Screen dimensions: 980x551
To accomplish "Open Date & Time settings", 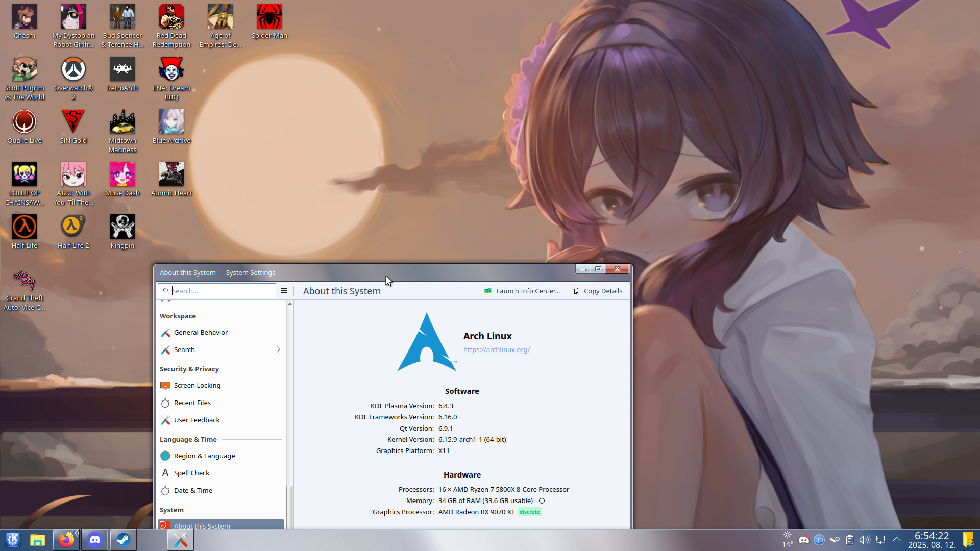I will click(220, 490).
